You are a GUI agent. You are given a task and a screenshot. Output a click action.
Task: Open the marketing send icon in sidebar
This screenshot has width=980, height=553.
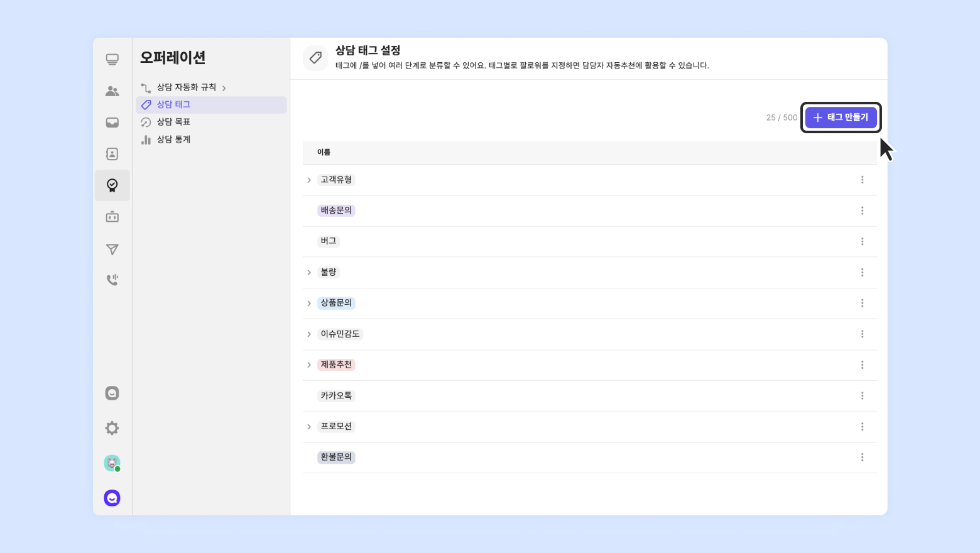coord(112,249)
